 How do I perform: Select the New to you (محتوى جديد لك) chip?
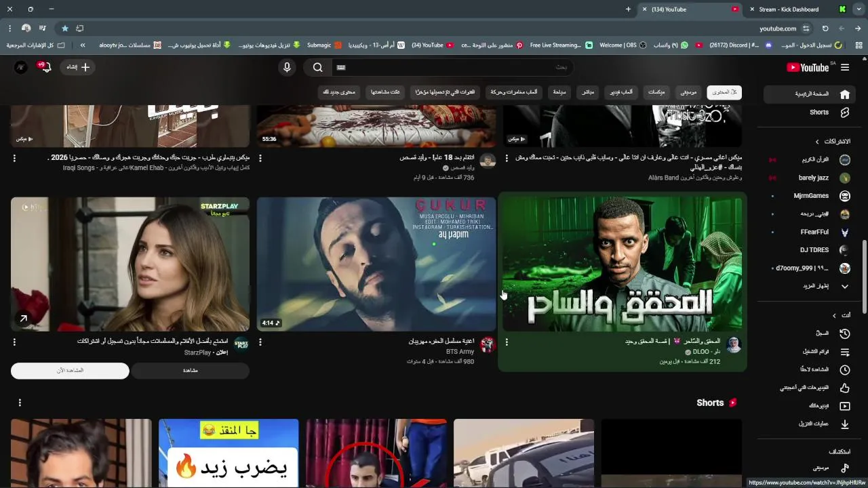click(339, 92)
